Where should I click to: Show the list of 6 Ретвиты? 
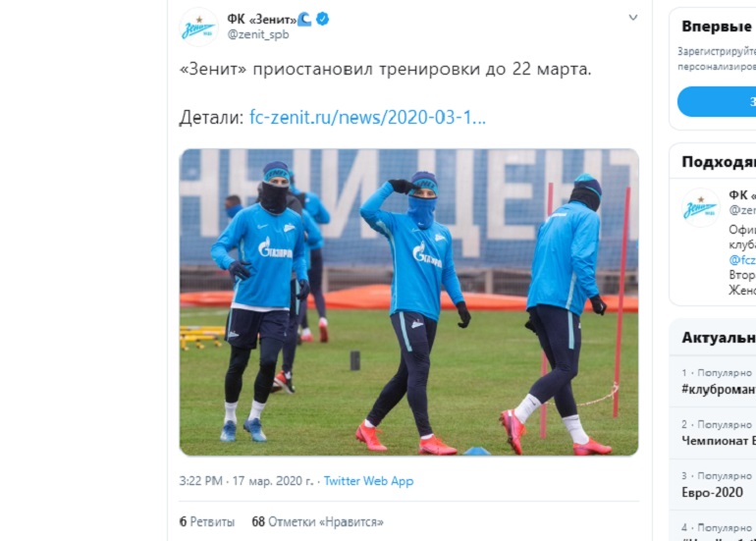[207, 521]
